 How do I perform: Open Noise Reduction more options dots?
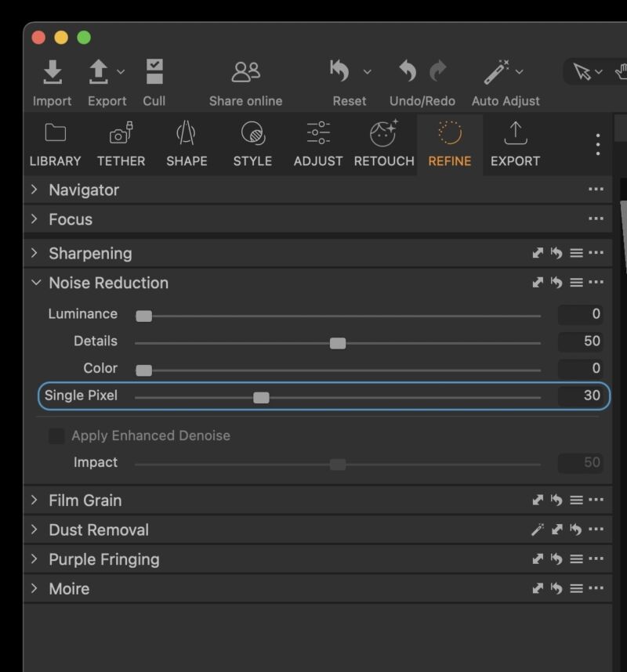(596, 282)
